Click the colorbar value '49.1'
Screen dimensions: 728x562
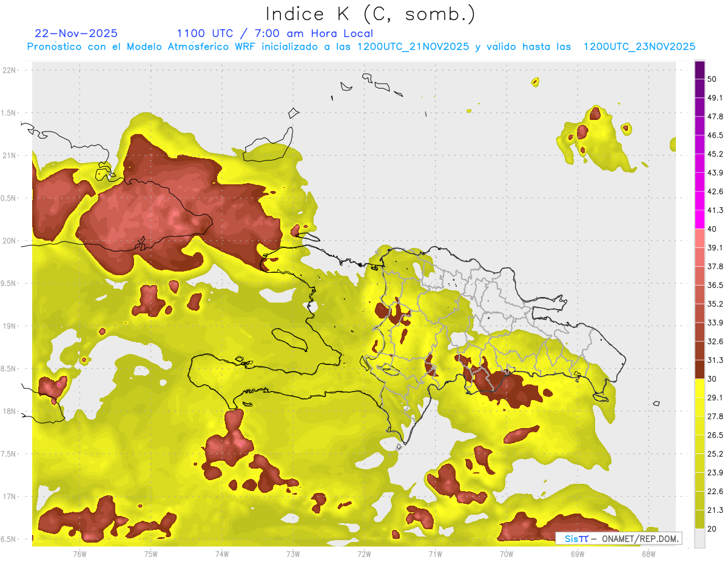[x=715, y=98]
